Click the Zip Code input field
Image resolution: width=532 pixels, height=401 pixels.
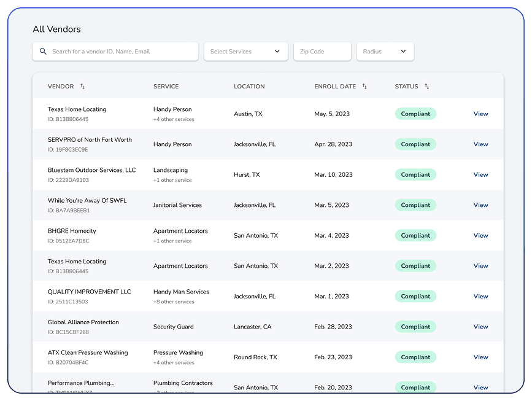(x=322, y=52)
